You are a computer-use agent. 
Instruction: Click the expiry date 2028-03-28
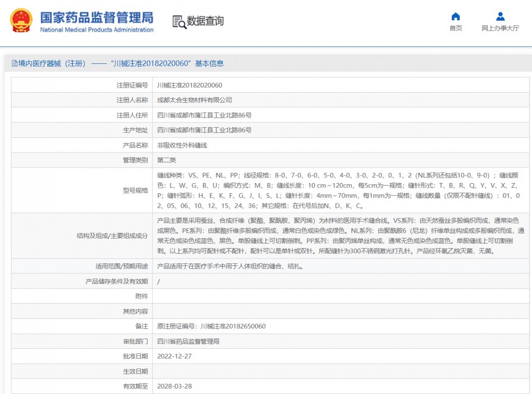(175, 386)
